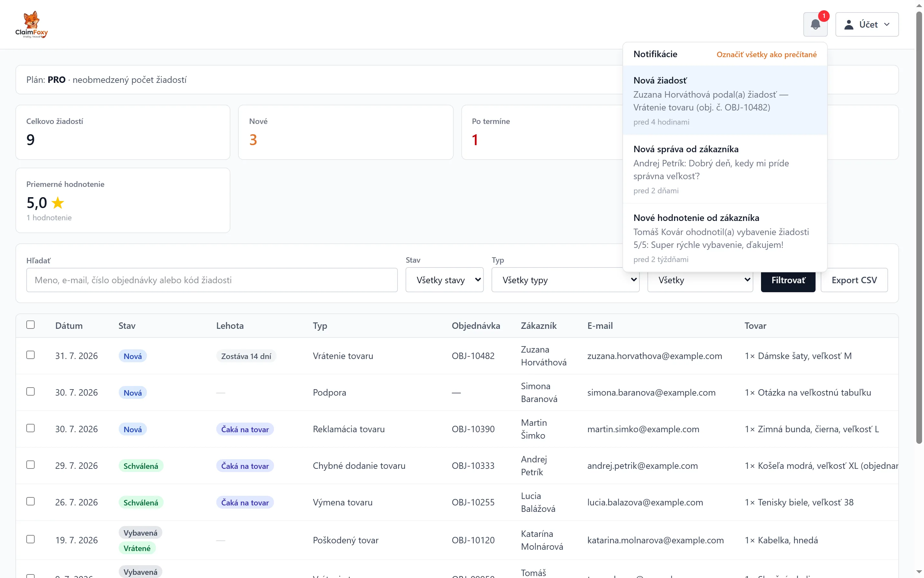The width and height of the screenshot is (924, 578).
Task: Click the ClaimFoxy fox logo
Action: [31, 24]
